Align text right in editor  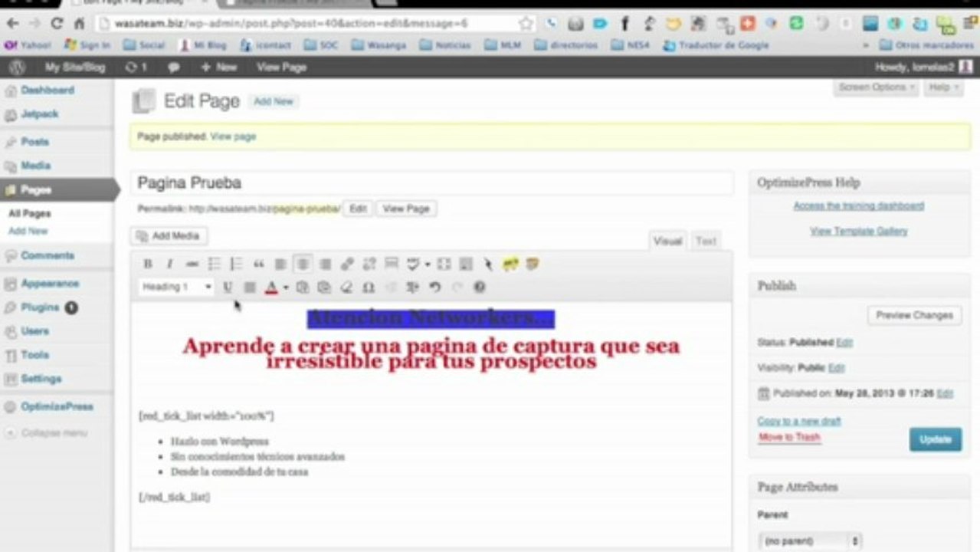[x=326, y=264]
